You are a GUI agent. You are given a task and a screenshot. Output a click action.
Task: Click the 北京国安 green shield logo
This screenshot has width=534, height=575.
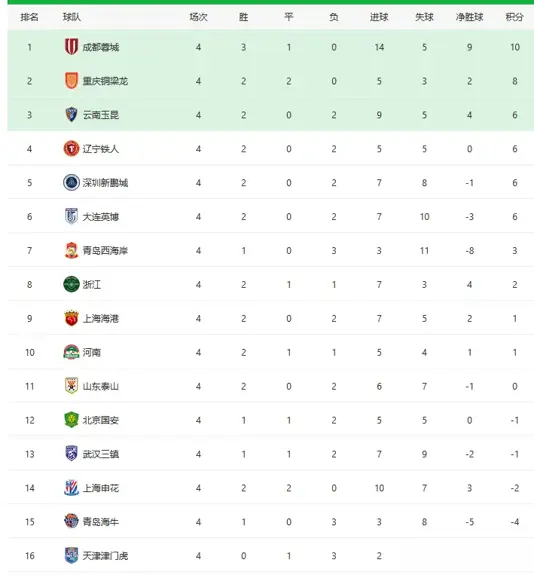pos(71,420)
